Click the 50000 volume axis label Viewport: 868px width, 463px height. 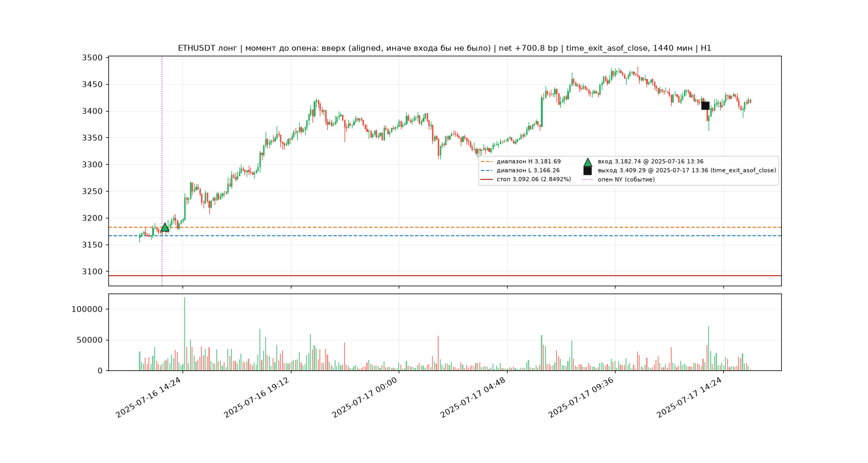pyautogui.click(x=90, y=340)
